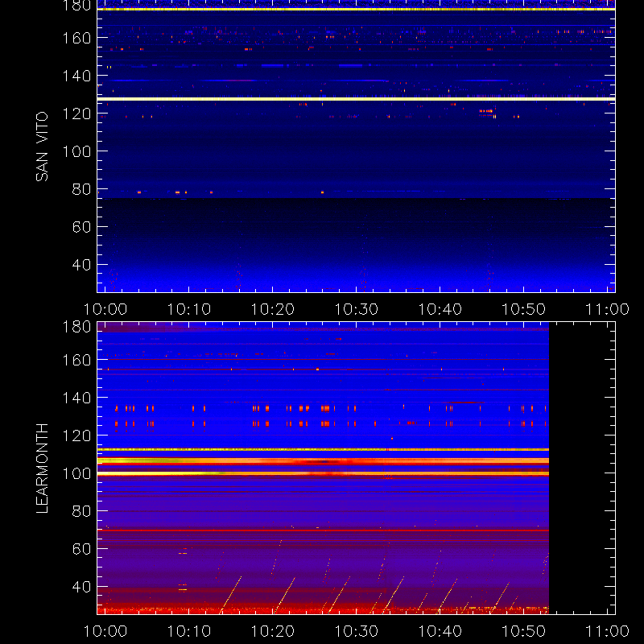The image size is (644, 644).
Task: Click the 10:00 time label under the Learmonth plot
Action: pyautogui.click(x=105, y=631)
